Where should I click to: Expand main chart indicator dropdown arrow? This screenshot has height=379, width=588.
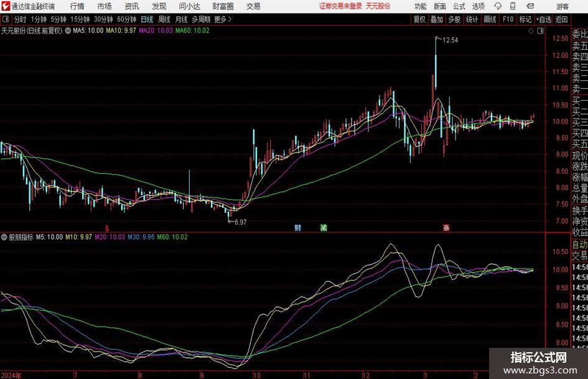[68, 30]
